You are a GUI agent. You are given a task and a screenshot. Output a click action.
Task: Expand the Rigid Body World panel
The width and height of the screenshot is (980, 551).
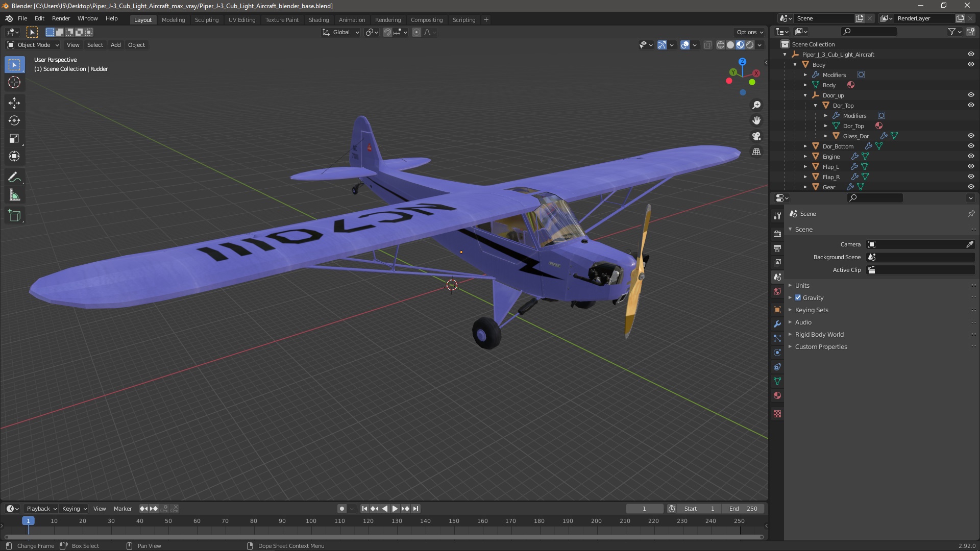pyautogui.click(x=819, y=334)
